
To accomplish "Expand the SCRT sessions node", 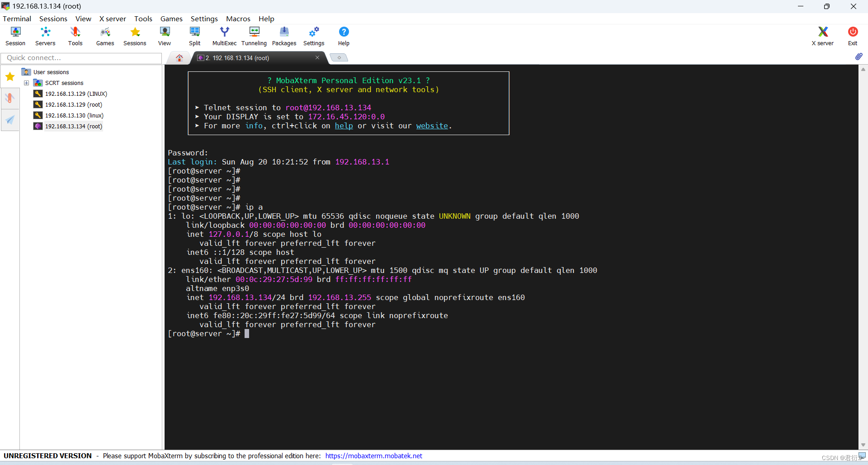I will click(x=26, y=83).
